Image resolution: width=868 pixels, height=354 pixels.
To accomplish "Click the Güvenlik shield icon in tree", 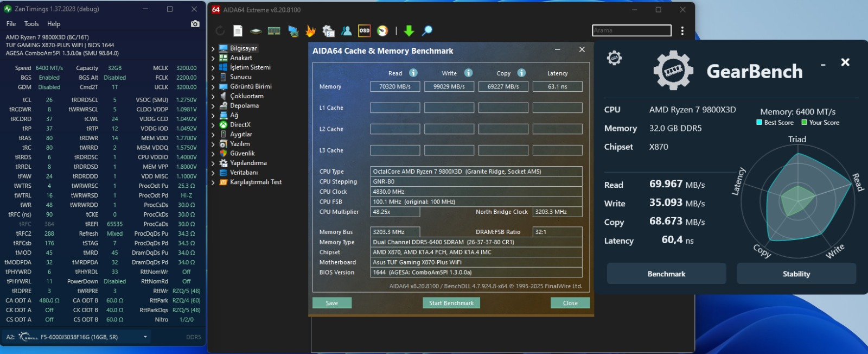I will click(x=223, y=153).
